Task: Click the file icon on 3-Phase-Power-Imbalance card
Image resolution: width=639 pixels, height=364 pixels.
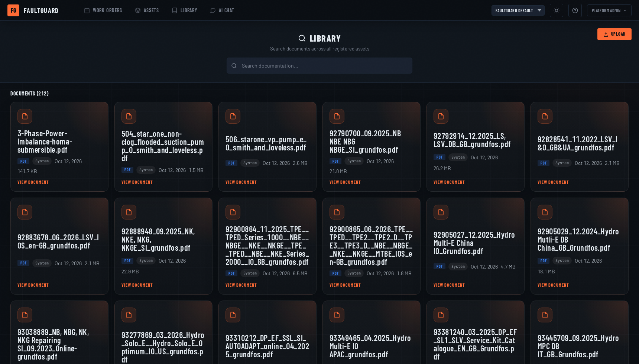Action: click(25, 116)
